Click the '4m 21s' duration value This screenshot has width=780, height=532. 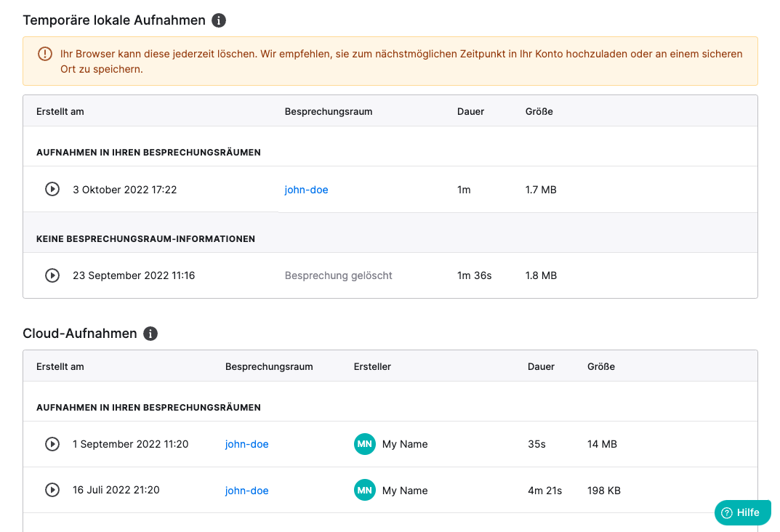544,491
